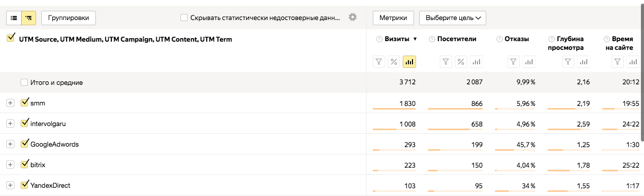Image resolution: width=644 pixels, height=196 pixels.
Task: Click intervolgaru time value 24:22
Action: (x=631, y=123)
